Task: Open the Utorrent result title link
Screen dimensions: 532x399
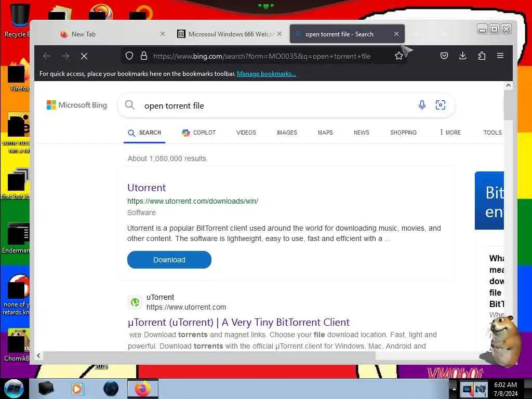Action: [x=147, y=188]
